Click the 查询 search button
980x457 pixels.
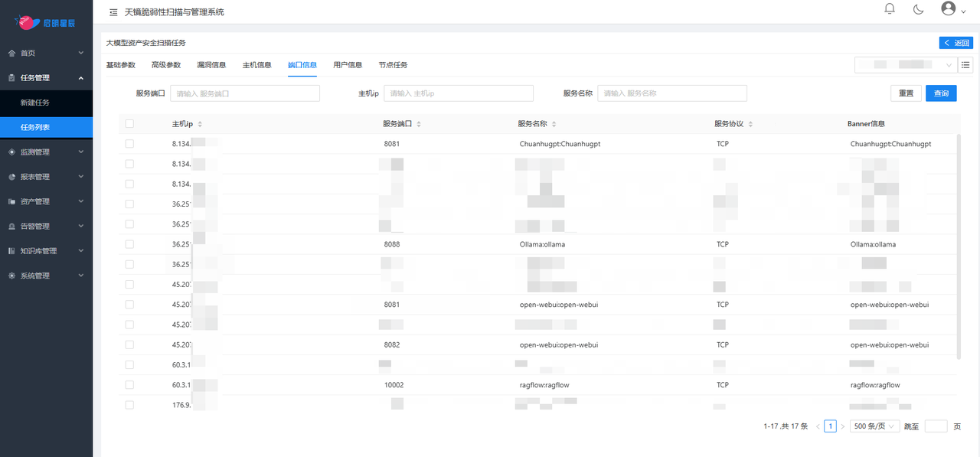pyautogui.click(x=941, y=93)
